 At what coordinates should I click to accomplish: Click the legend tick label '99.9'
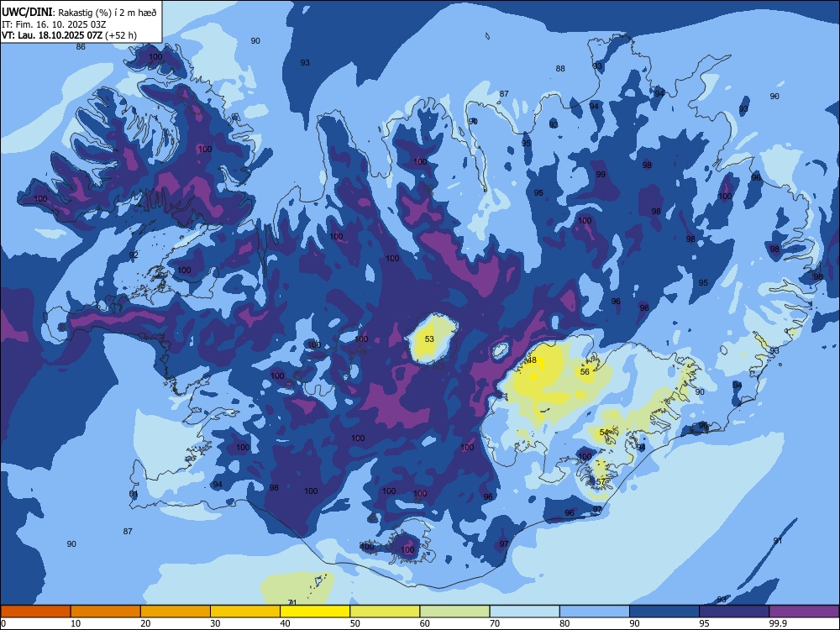tap(777, 623)
